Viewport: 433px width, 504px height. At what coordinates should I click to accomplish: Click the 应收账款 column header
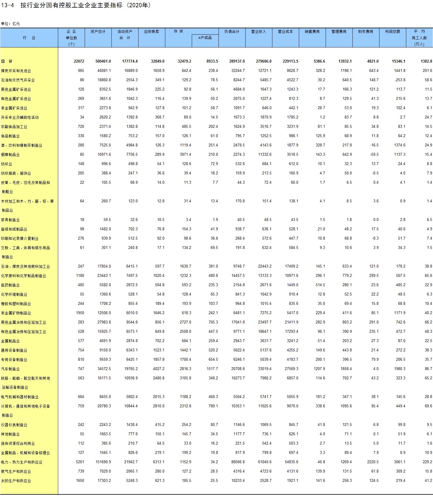pyautogui.click(x=152, y=32)
